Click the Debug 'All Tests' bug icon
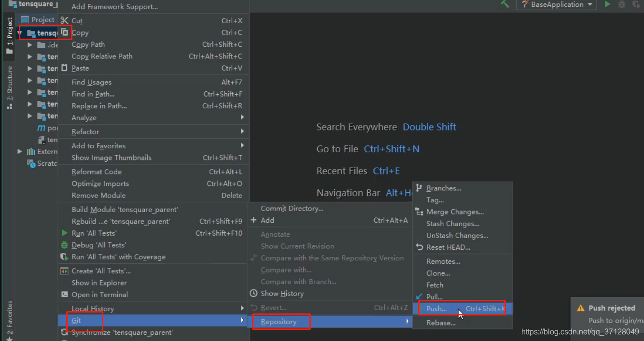The width and height of the screenshot is (644, 341). [64, 245]
